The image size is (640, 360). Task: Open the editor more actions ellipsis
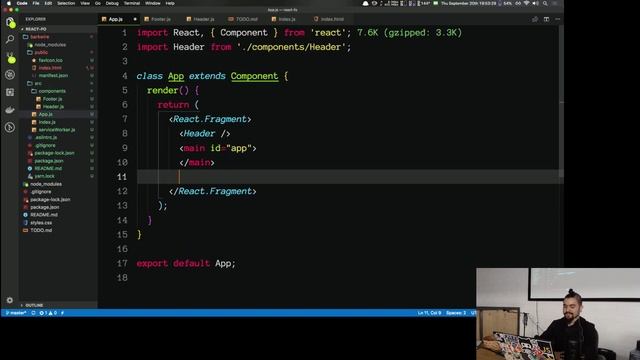click(558, 19)
